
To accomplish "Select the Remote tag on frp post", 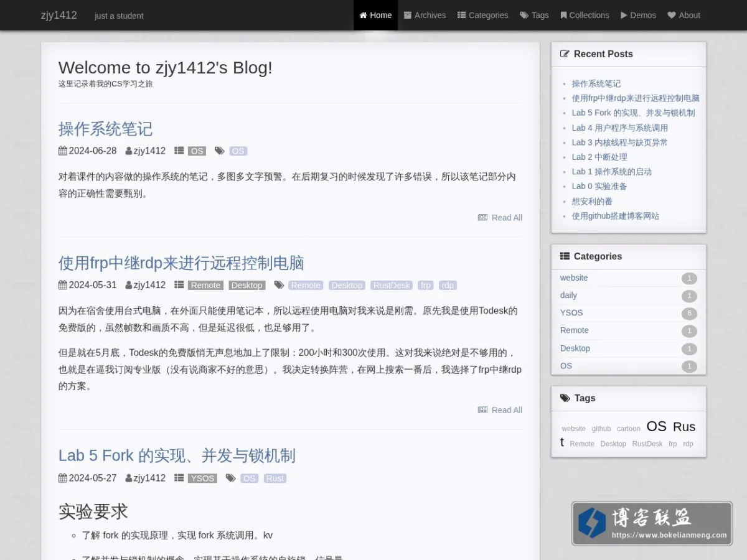I will coord(305,286).
